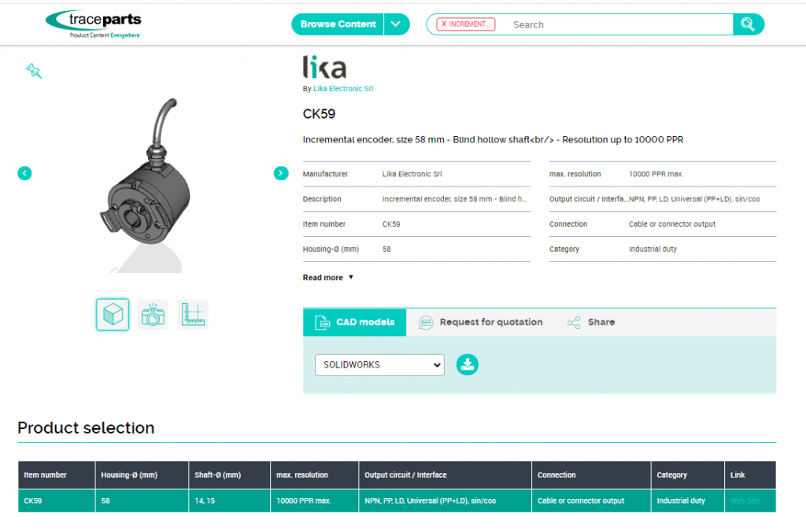Click the CK59 product title
This screenshot has width=806, height=532.
pos(320,113)
